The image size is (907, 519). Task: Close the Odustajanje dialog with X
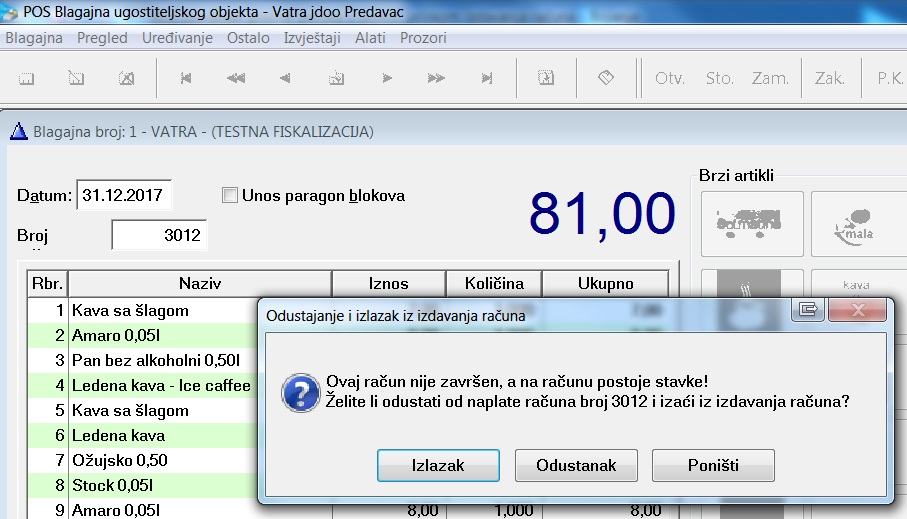click(857, 310)
